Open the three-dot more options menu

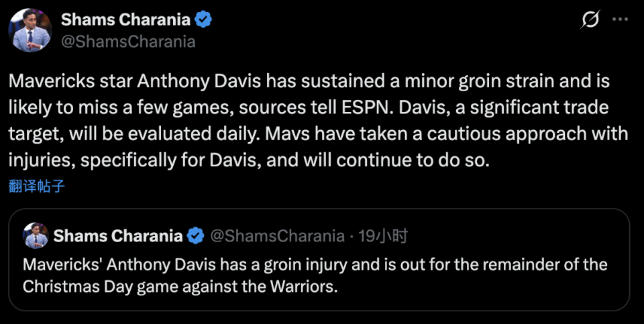tap(620, 20)
